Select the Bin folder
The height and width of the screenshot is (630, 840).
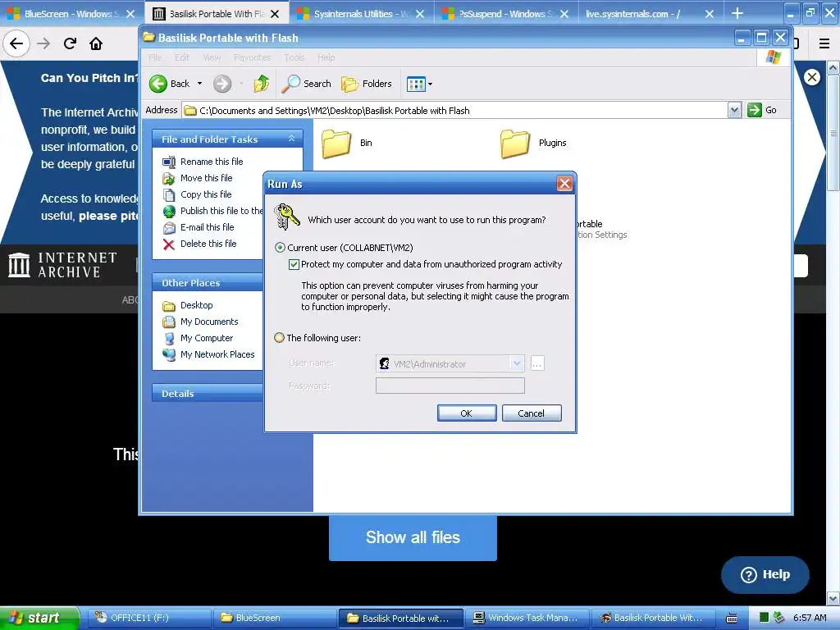(347, 143)
